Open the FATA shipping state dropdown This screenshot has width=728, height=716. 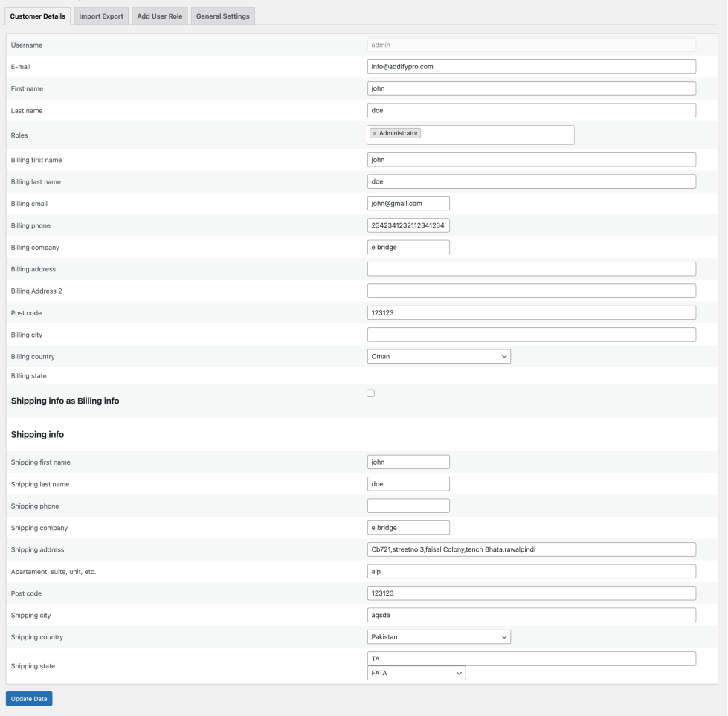click(416, 673)
